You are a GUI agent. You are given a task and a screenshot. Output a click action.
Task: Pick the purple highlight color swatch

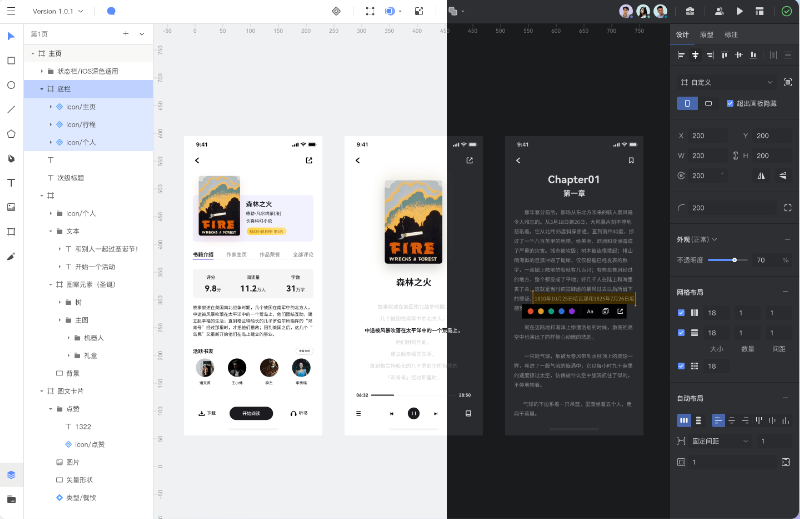click(x=572, y=311)
